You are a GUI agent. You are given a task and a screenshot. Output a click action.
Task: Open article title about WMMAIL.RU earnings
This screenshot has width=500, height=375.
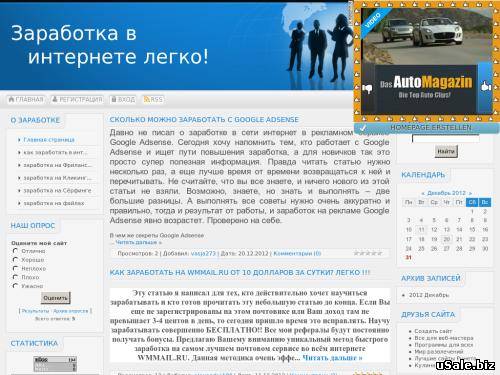tap(240, 272)
